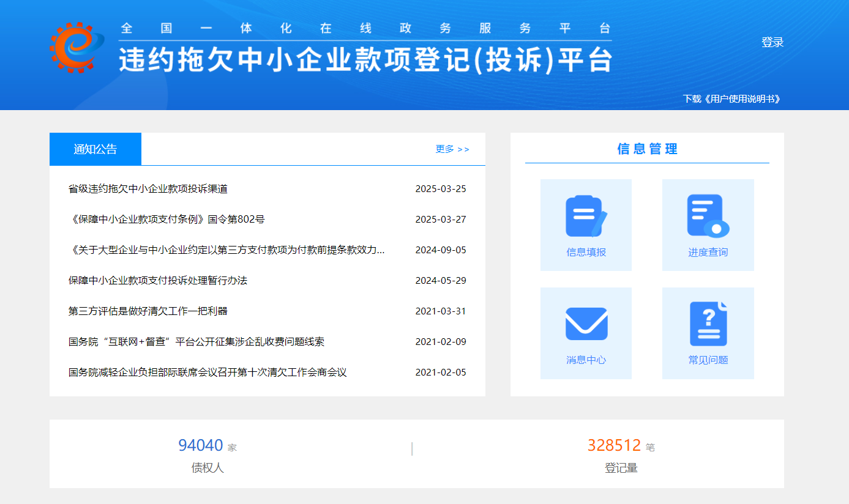Open notice on 第十次清欠工作会商会议

pos(208,372)
